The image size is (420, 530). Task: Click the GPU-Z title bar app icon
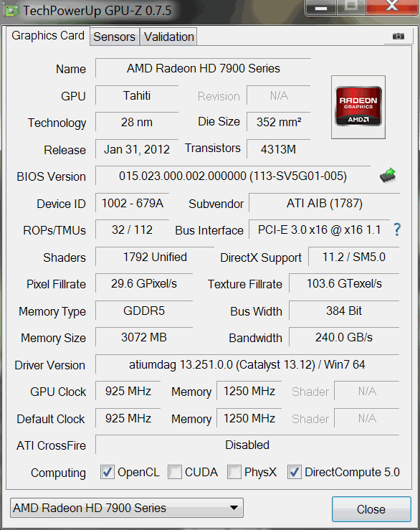[11, 11]
